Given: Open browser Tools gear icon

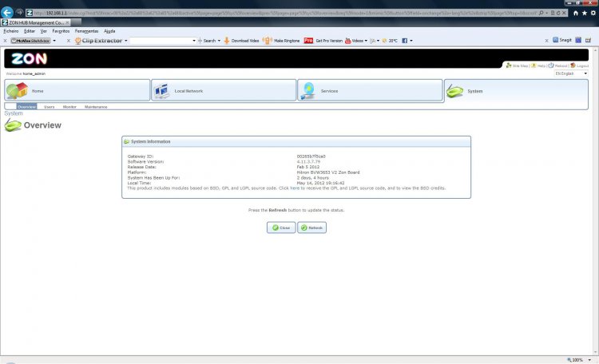Looking at the screenshot, I should pos(593,13).
